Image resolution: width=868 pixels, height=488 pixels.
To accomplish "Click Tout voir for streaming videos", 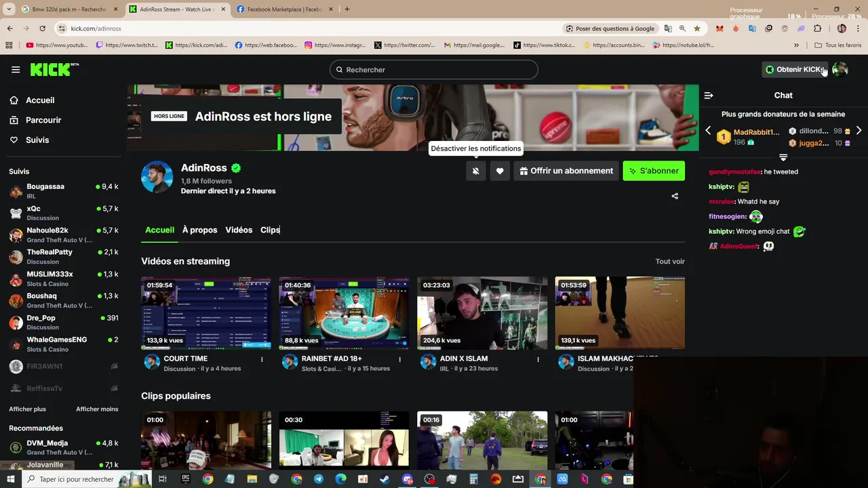I will coord(670,262).
